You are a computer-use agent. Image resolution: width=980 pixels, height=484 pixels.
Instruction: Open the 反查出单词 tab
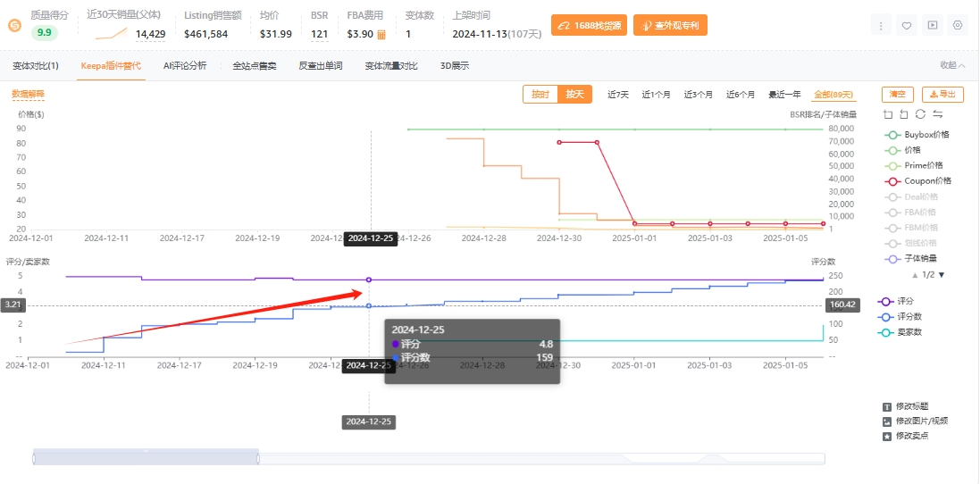(x=321, y=65)
